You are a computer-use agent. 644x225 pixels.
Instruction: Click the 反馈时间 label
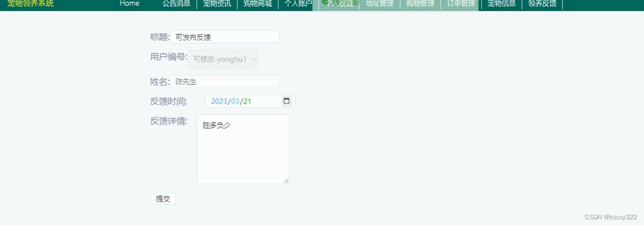click(x=168, y=102)
